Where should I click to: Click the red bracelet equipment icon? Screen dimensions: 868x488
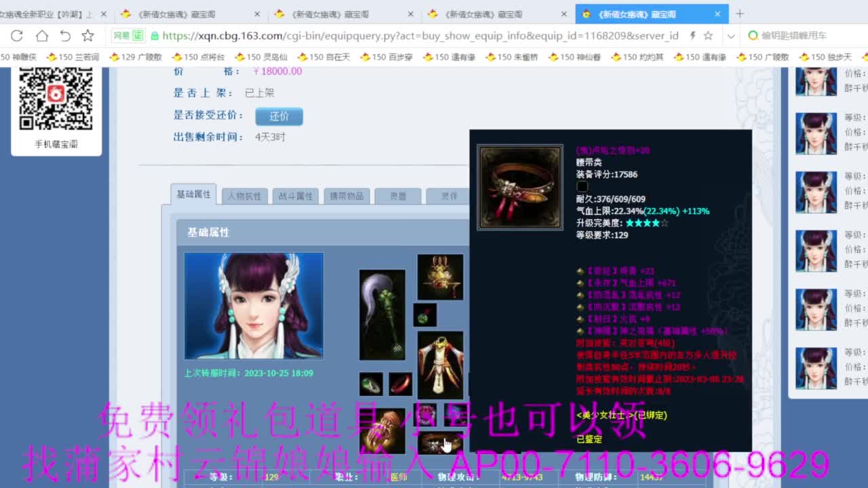tap(401, 384)
